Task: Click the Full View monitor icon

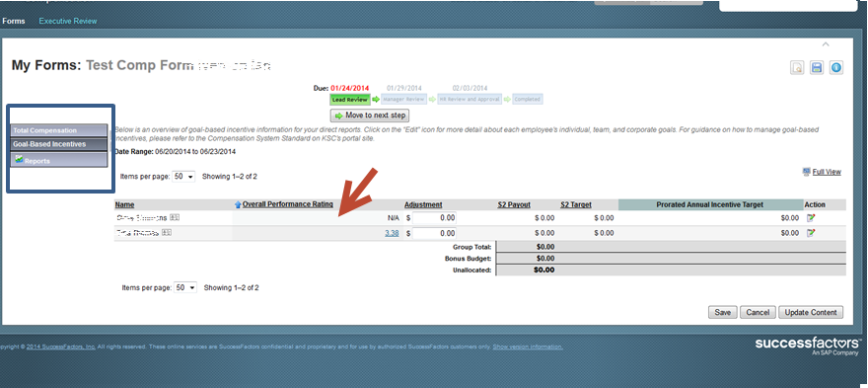Action: (807, 172)
